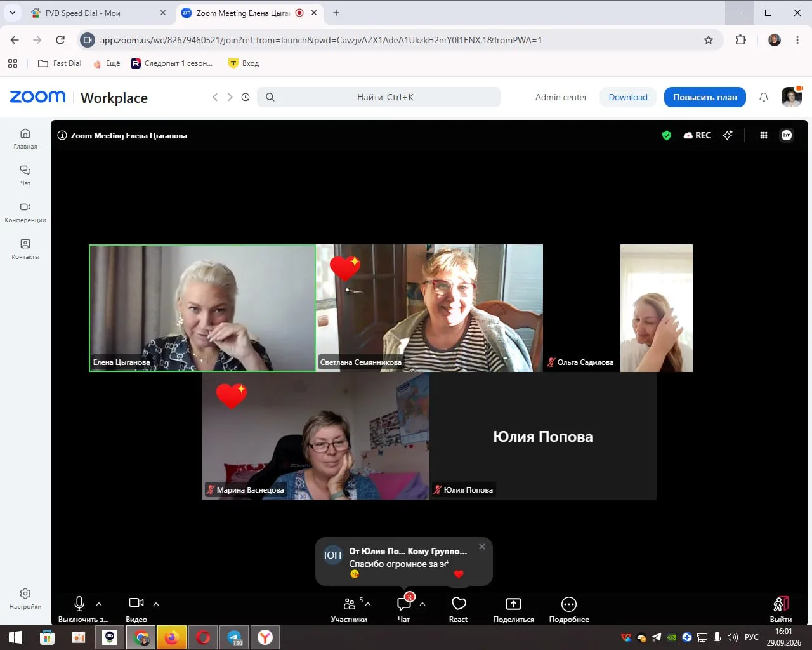Open the Конференции sidebar section
Screen dimensions: 812x650
pos(25,212)
